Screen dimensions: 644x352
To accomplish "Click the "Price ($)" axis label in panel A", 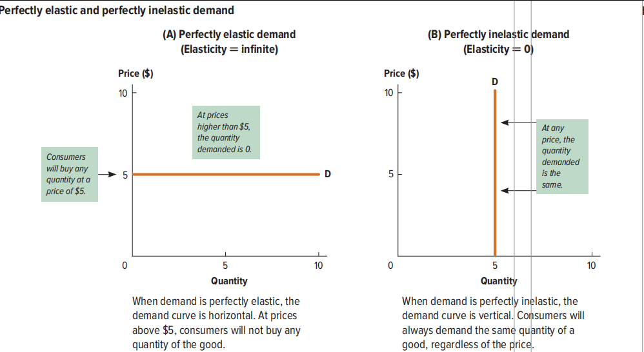I will coord(136,73).
